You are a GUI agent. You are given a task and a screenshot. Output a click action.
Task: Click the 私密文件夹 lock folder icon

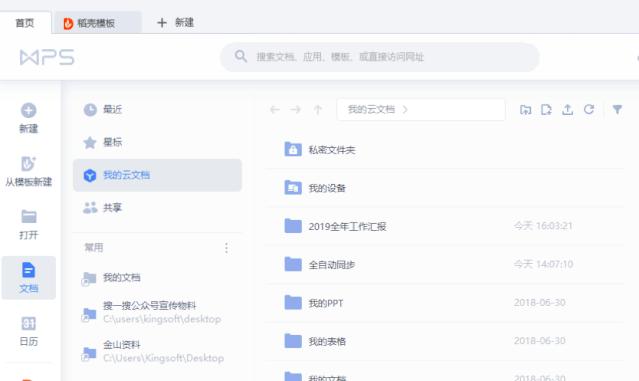[293, 150]
